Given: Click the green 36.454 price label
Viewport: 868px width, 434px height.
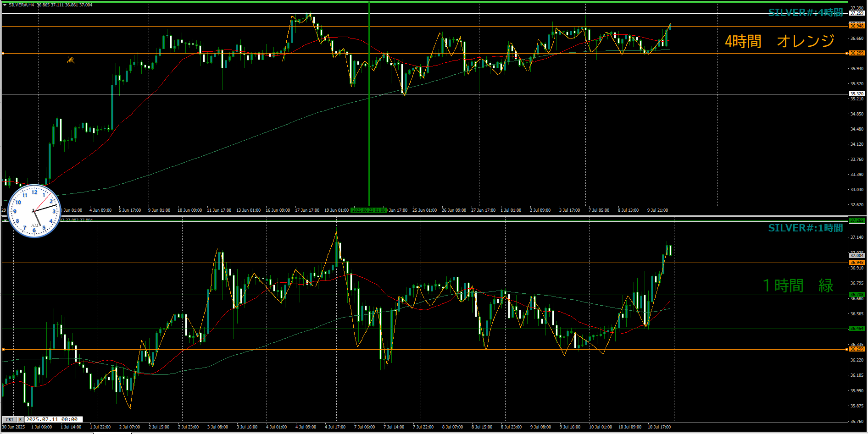Looking at the screenshot, I should point(857,329).
